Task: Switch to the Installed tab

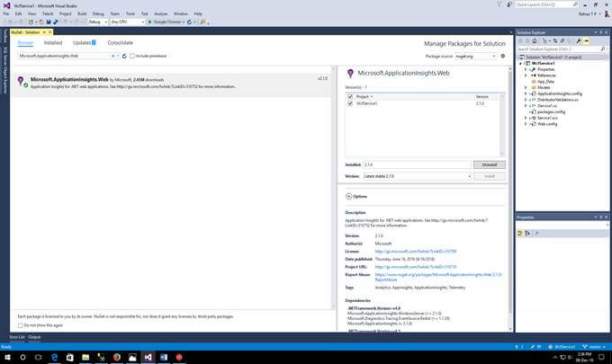Action: point(53,43)
